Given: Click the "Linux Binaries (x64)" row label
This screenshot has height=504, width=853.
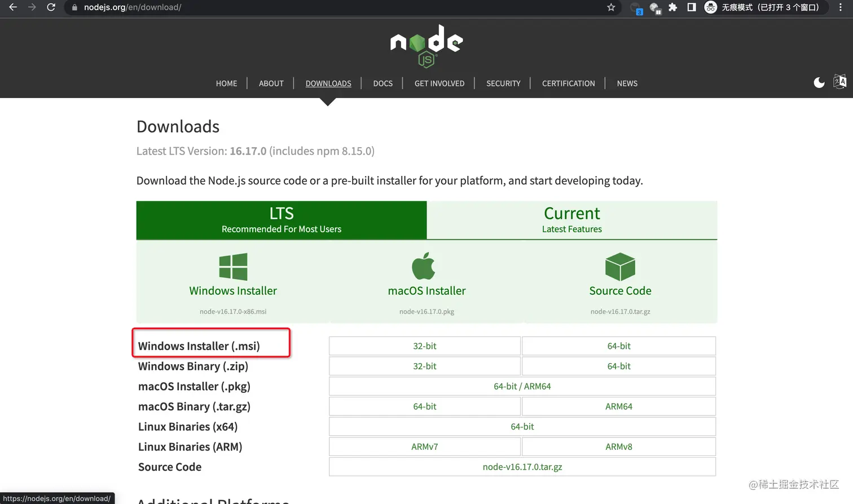Looking at the screenshot, I should coord(188,427).
